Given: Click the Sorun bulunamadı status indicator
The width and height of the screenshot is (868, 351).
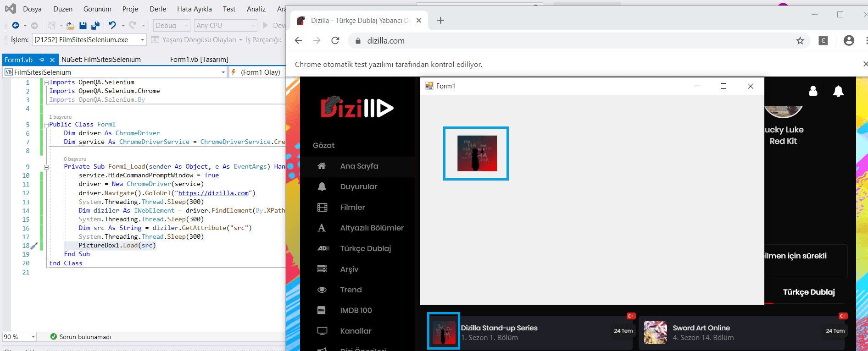Looking at the screenshot, I should pos(81,337).
